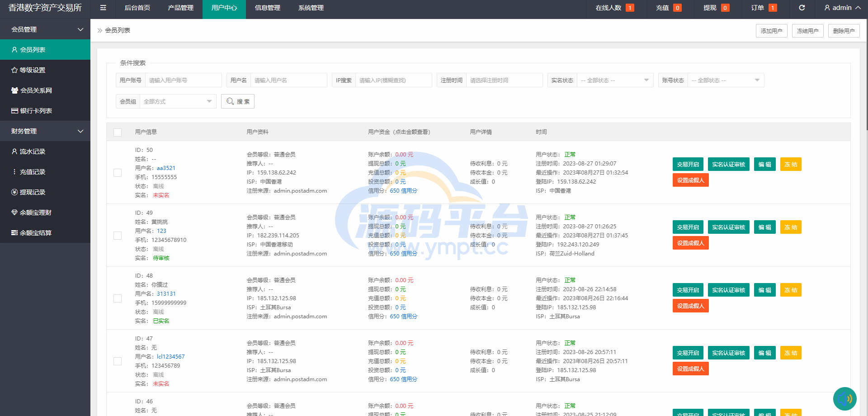Select checkbox for user ID 49

click(118, 236)
